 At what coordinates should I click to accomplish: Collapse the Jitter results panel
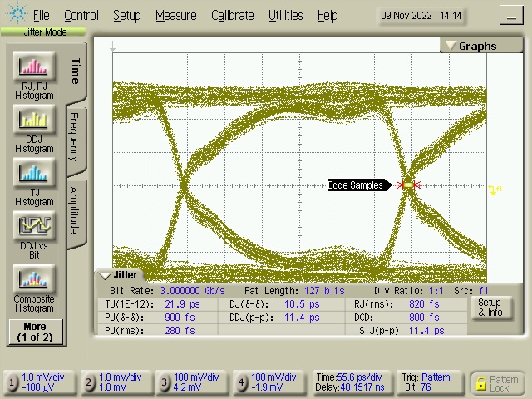105,275
